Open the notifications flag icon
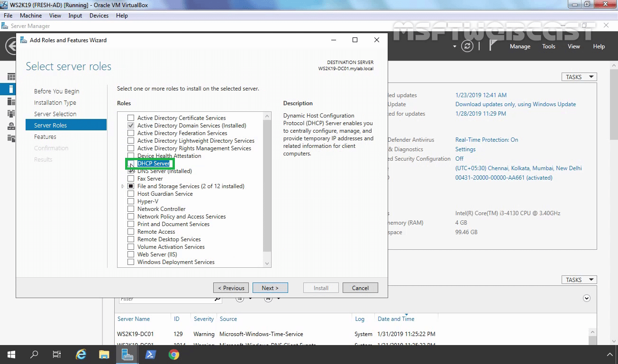The width and height of the screenshot is (618, 364). point(493,46)
